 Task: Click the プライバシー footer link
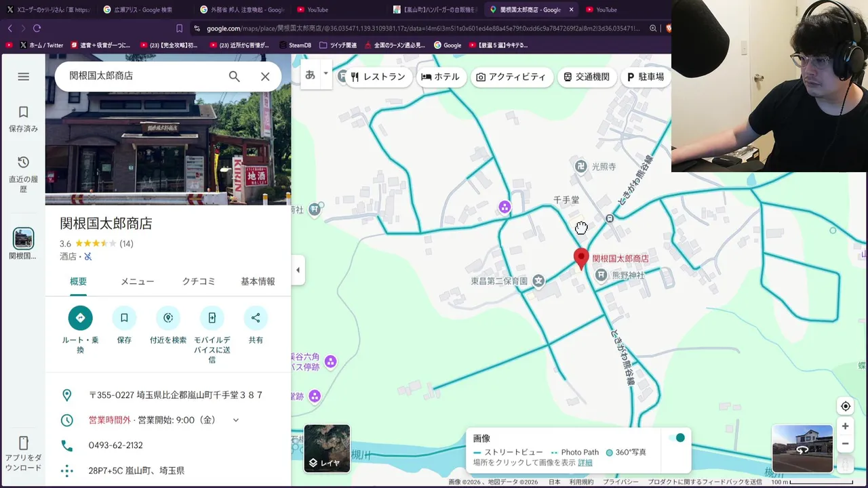pos(620,482)
